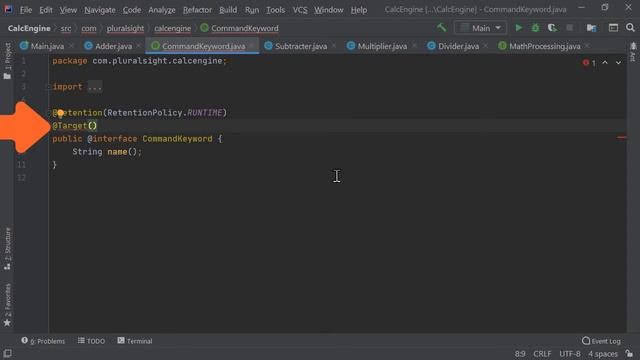This screenshot has width=640, height=360.
Task: Open the View menu
Action: (68, 10)
